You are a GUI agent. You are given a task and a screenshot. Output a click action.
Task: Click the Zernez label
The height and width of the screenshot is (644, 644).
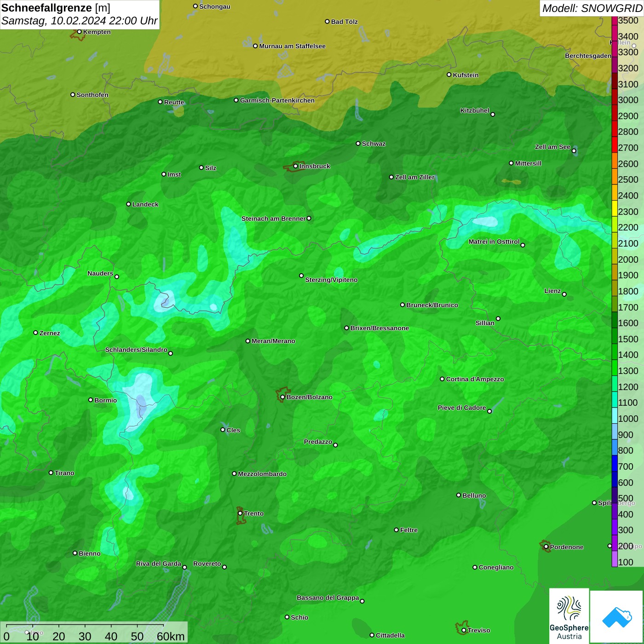50,333
